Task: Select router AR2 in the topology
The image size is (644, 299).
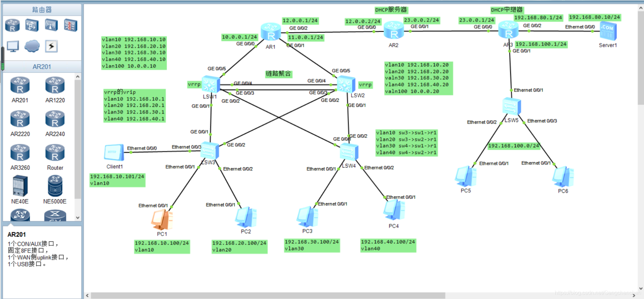Action: coord(394,30)
